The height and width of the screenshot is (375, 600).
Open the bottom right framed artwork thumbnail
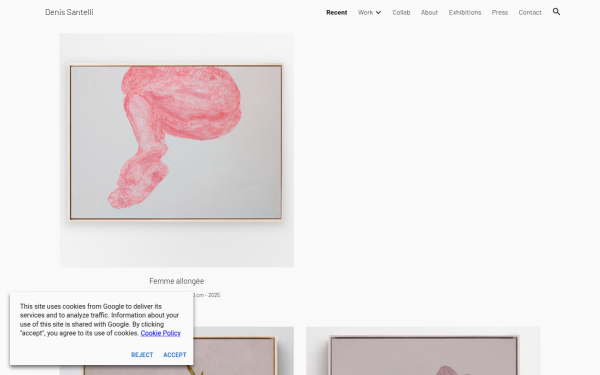(423, 351)
